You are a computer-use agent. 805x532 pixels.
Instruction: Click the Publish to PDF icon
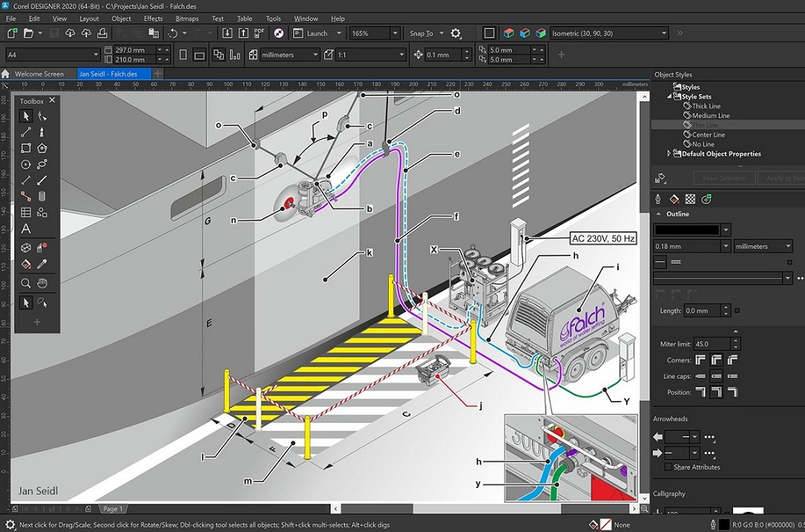click(x=261, y=33)
